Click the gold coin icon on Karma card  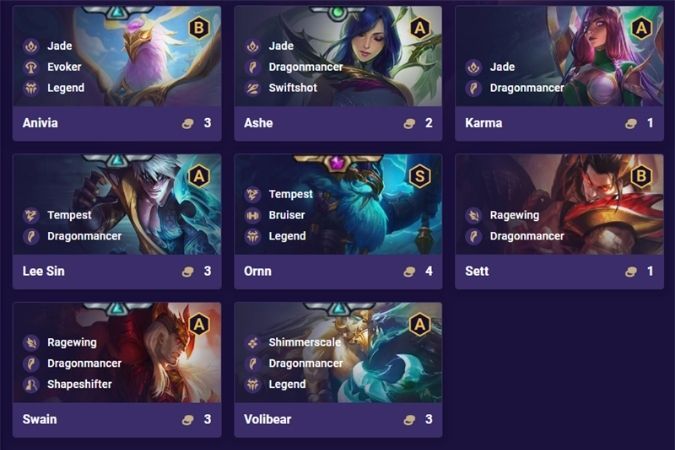pyautogui.click(x=631, y=124)
